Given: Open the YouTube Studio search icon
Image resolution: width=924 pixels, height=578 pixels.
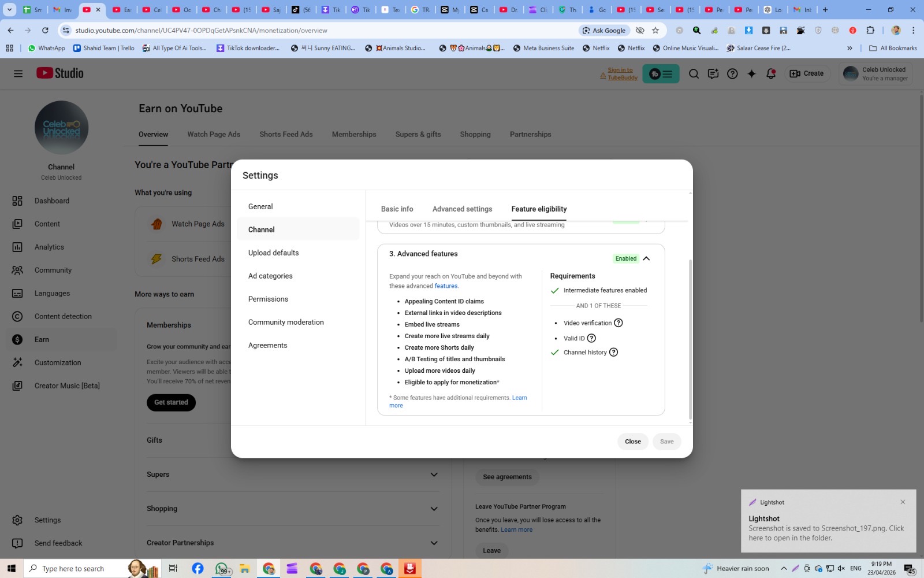Looking at the screenshot, I should point(694,73).
